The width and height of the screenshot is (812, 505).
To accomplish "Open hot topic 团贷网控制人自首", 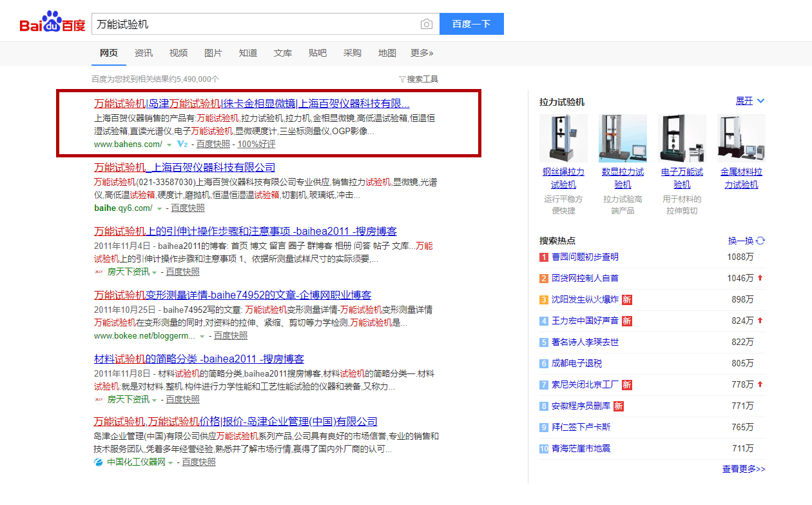I will coord(585,278).
